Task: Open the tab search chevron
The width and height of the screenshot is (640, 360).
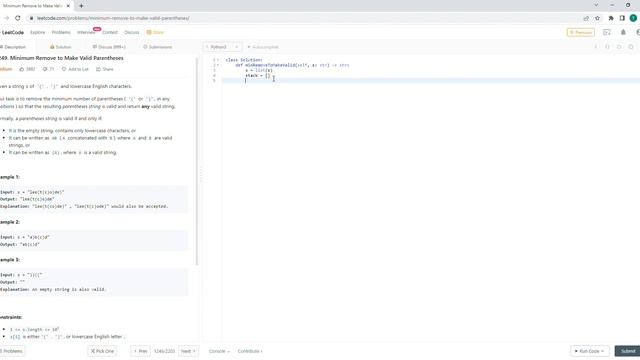Action: click(596, 5)
